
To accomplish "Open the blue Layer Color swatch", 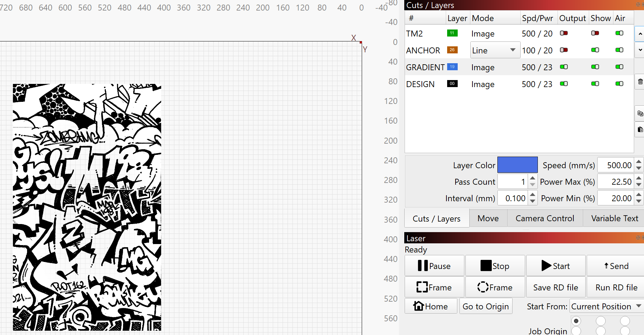I will [x=517, y=165].
